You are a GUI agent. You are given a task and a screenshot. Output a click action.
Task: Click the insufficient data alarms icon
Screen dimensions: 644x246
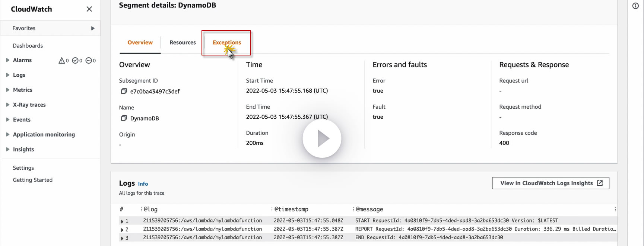click(89, 60)
